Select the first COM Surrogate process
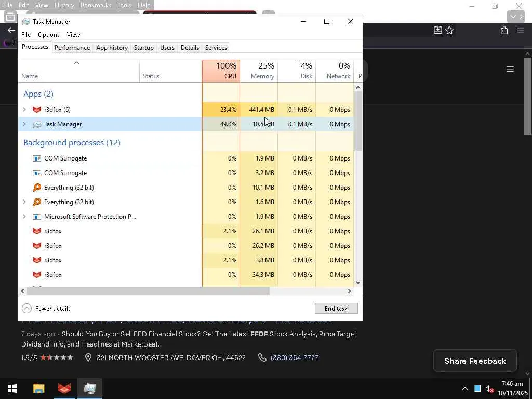The image size is (532, 399). point(185,158)
